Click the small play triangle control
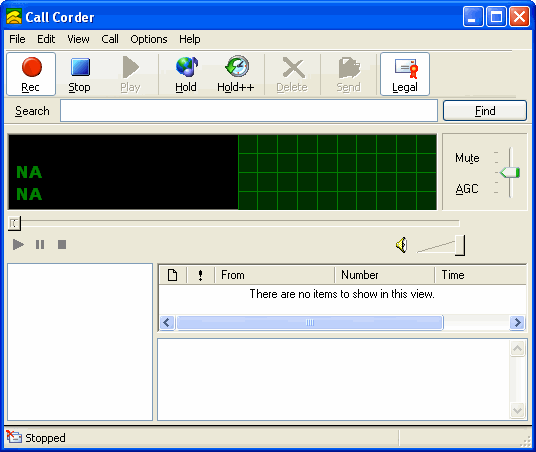This screenshot has height=452, width=536. pos(18,245)
